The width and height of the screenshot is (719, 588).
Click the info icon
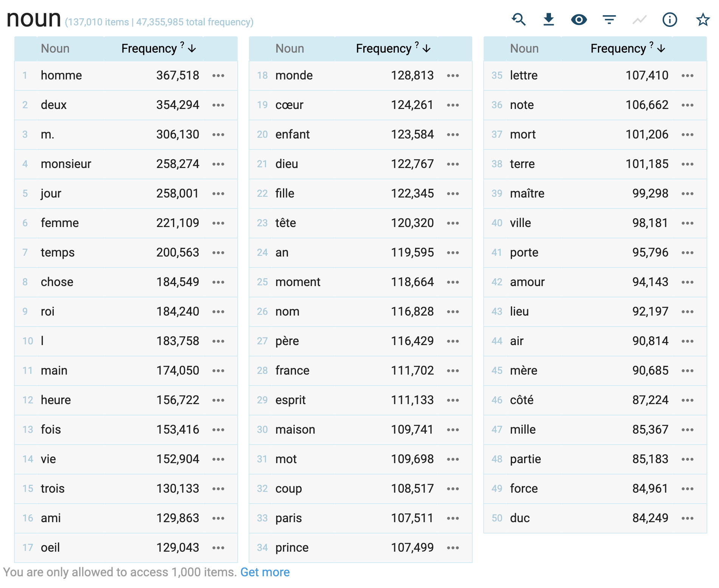[x=670, y=19]
